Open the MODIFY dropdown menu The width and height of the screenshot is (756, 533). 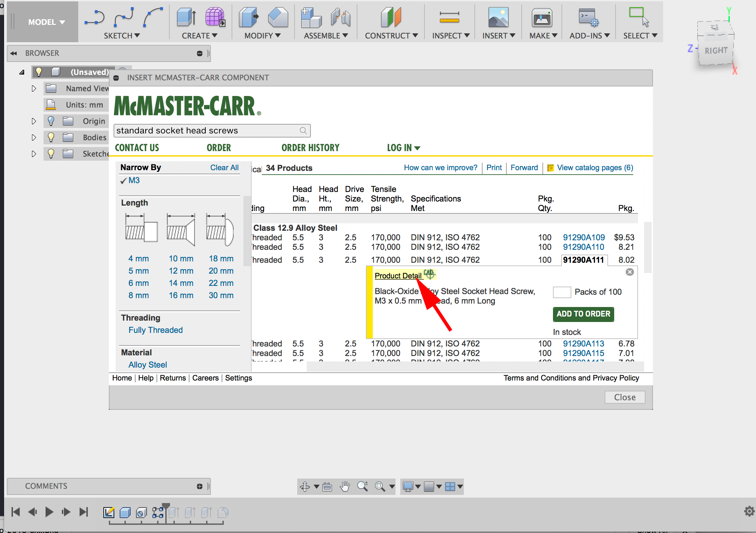263,36
